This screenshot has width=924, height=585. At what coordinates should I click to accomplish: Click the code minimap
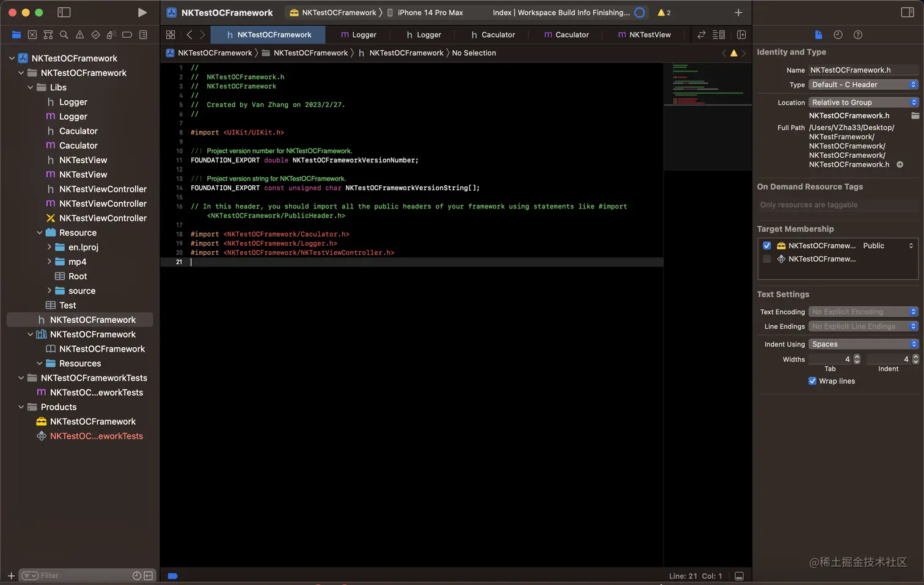tap(708, 116)
